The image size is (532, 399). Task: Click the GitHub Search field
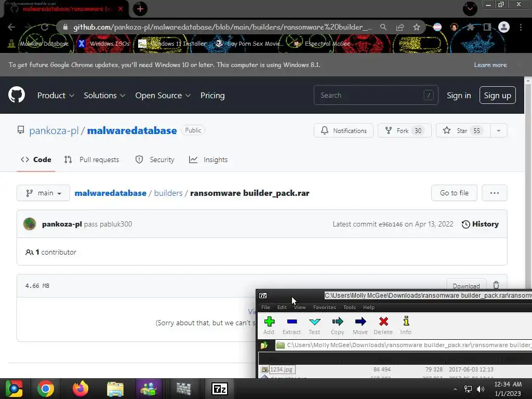tap(376, 96)
